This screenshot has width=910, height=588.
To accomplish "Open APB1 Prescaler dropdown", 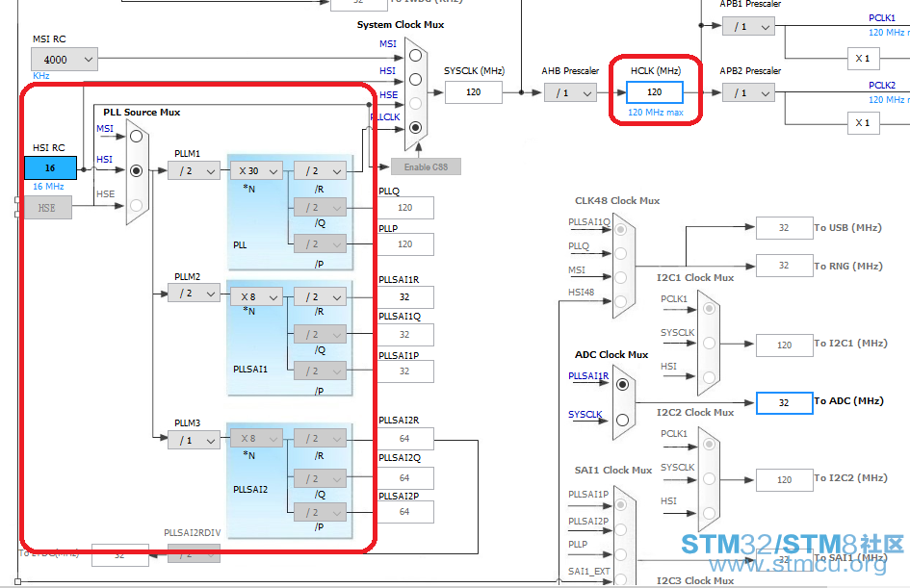I will 748,27.
